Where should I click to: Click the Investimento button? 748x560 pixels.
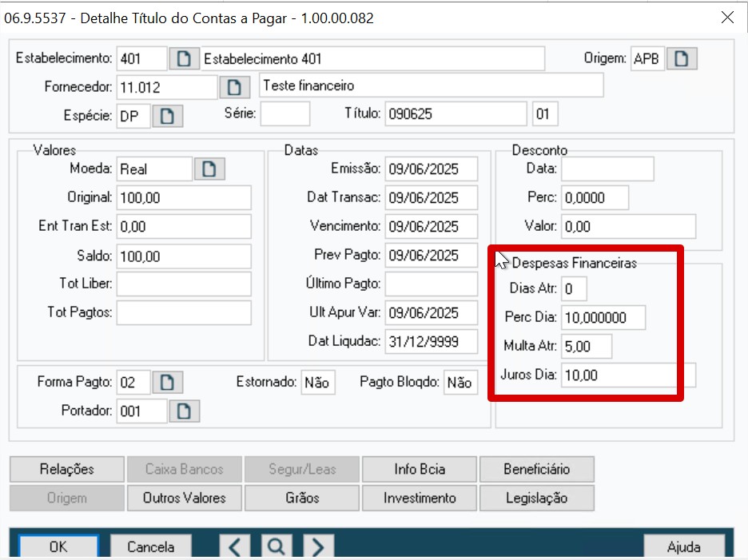tap(420, 498)
